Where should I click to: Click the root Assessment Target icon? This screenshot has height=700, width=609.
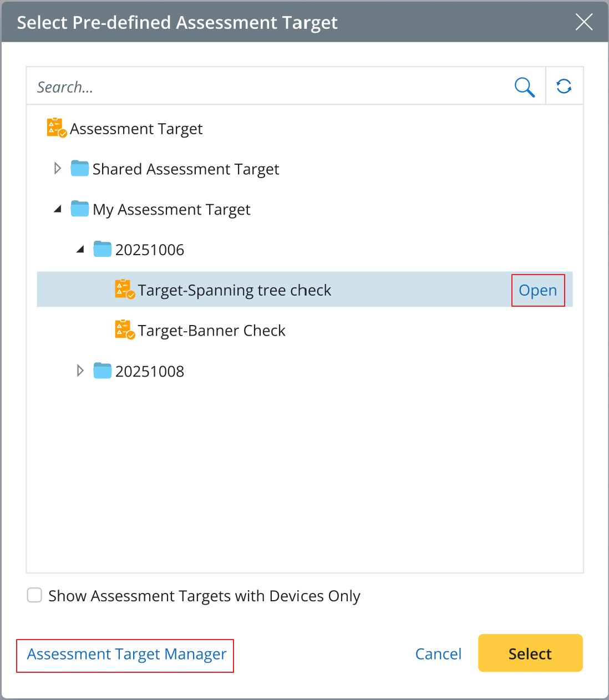click(x=57, y=128)
